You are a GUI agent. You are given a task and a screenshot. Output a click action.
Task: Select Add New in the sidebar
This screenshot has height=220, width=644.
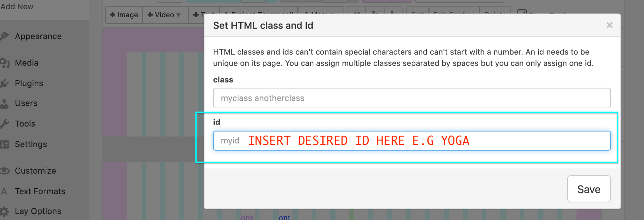(17, 7)
